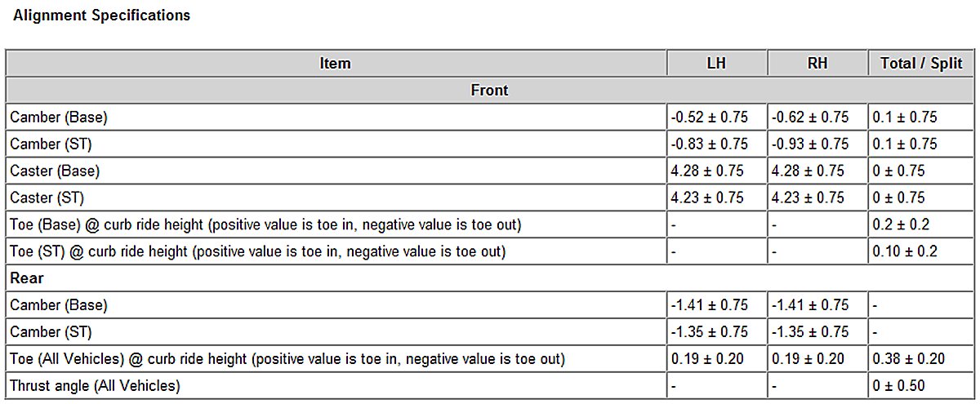Select the Caster (Base) row label
Image resolution: width=980 pixels, height=404 pixels.
pos(55,171)
